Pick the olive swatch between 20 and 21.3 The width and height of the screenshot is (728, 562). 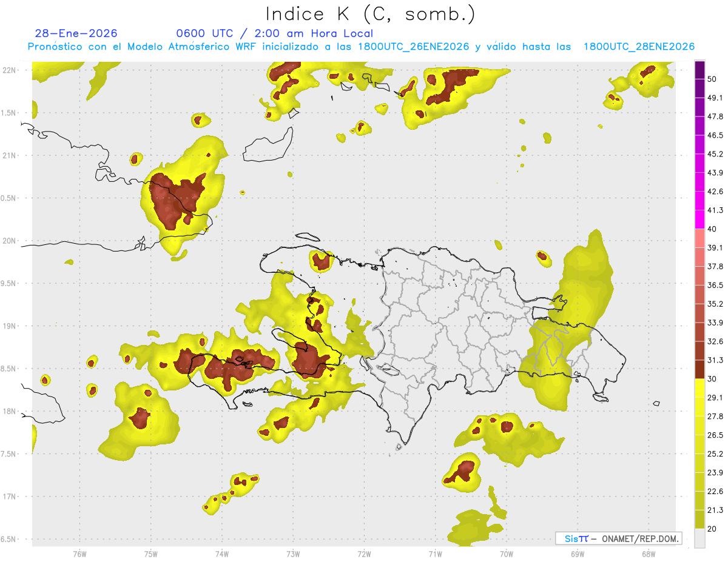coord(700,520)
